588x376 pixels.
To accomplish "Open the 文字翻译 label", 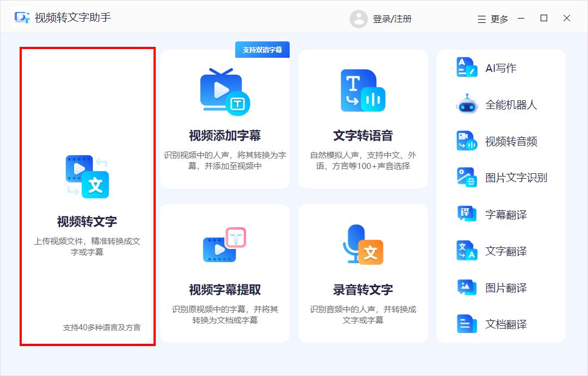I will (506, 251).
